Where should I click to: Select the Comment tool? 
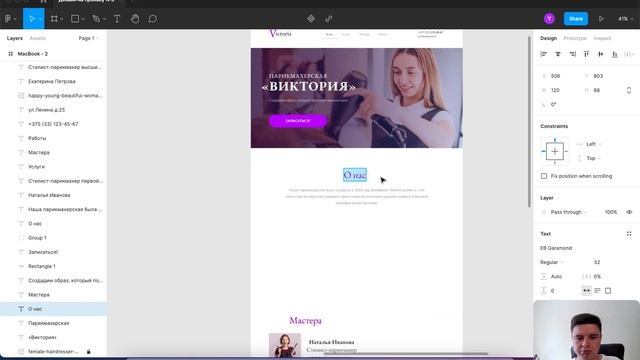coord(153,19)
